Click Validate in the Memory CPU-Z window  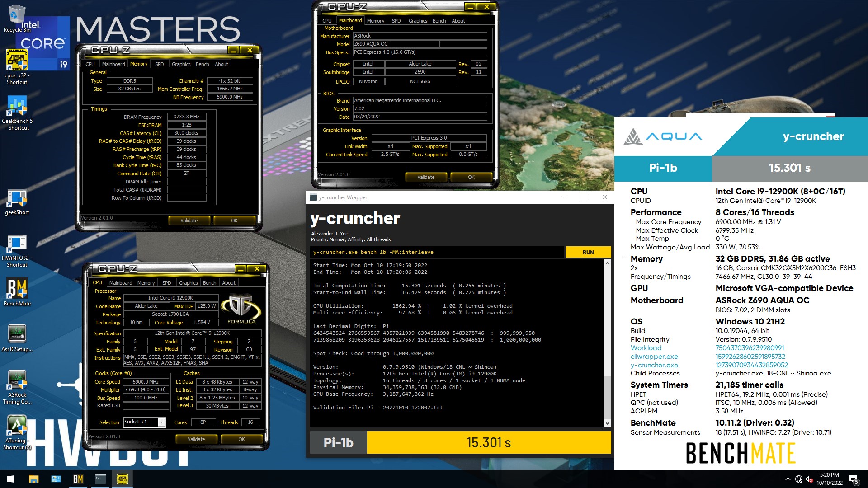189,221
